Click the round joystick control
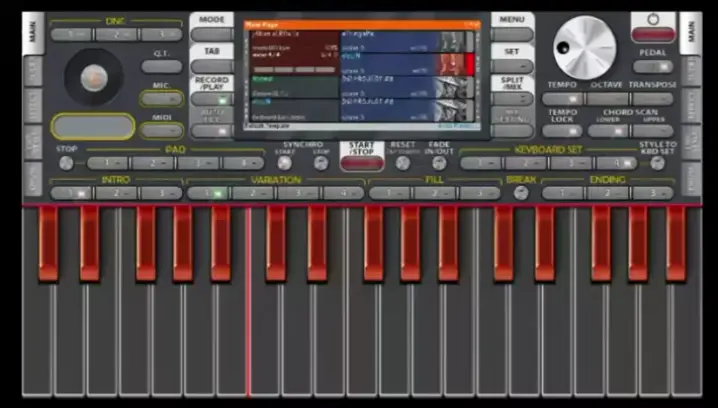 [x=91, y=76]
